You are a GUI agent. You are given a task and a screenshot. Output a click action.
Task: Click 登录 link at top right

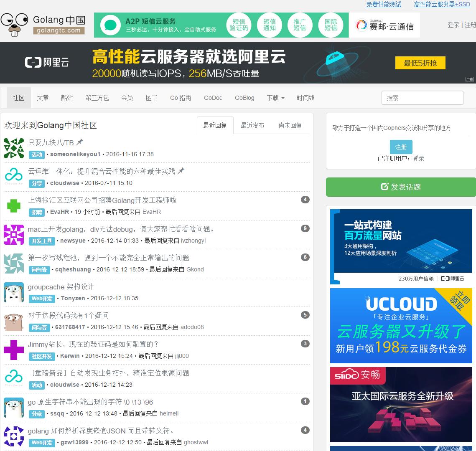coord(453,25)
